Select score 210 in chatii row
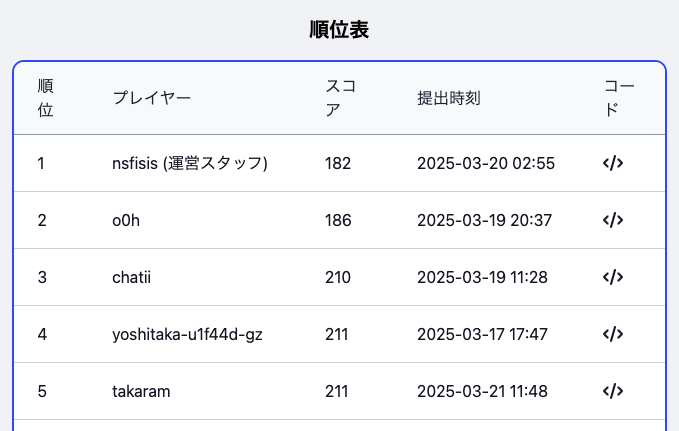Image resolution: width=679 pixels, height=431 pixels. [338, 277]
